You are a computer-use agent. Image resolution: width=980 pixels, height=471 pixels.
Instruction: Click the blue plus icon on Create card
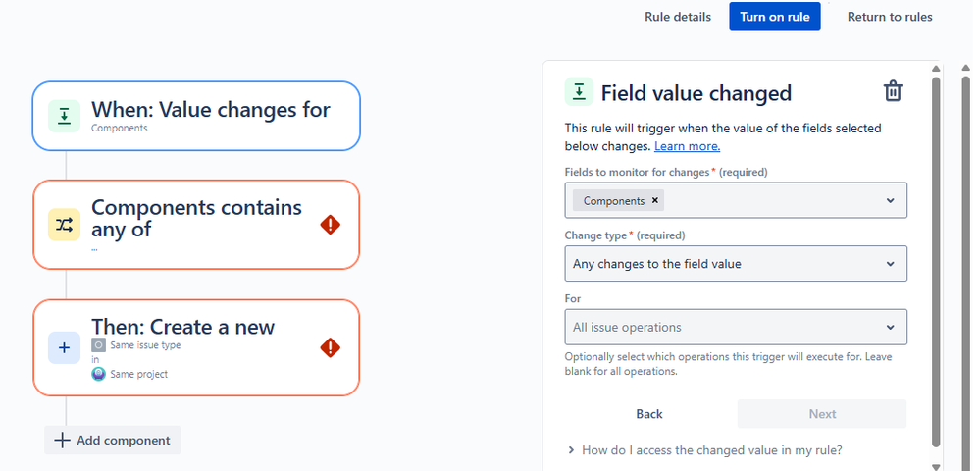[64, 347]
